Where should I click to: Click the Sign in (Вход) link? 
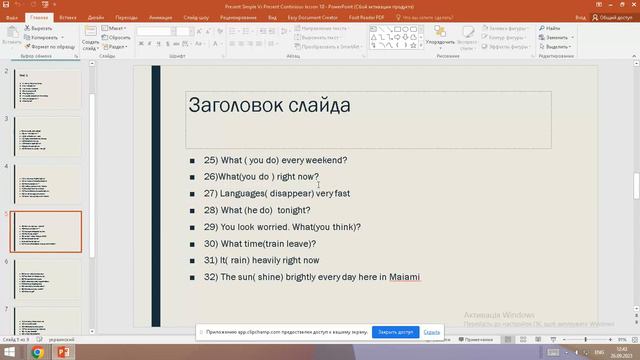[x=580, y=18]
